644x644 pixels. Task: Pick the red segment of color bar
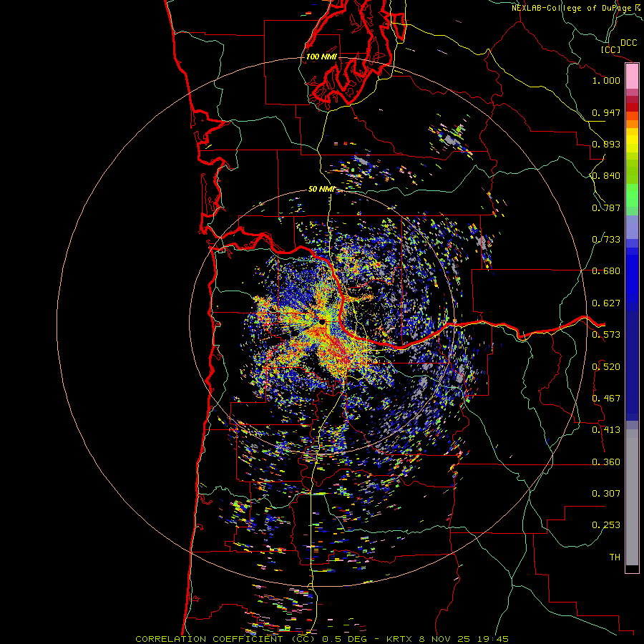click(632, 107)
